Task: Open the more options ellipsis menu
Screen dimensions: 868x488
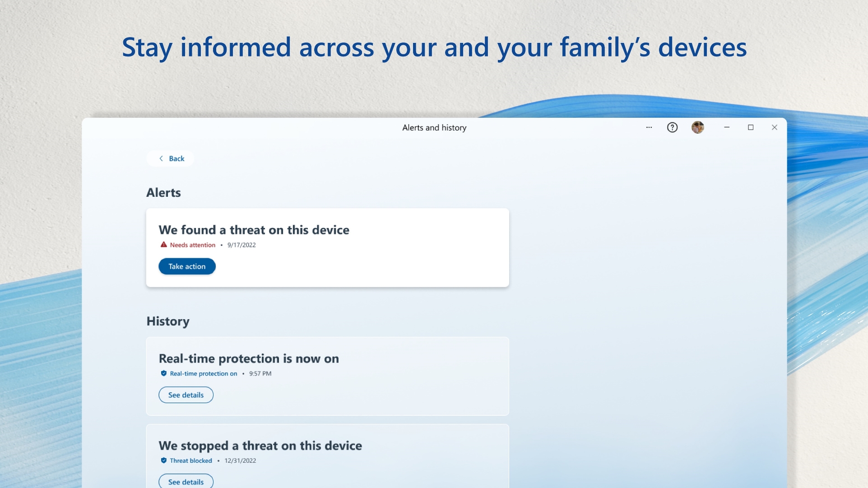Action: click(649, 128)
